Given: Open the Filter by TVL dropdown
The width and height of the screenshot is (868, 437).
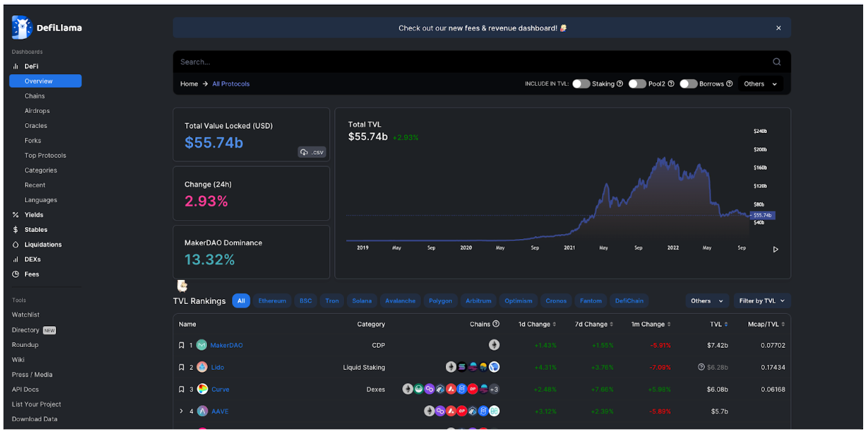Looking at the screenshot, I should pyautogui.click(x=761, y=301).
